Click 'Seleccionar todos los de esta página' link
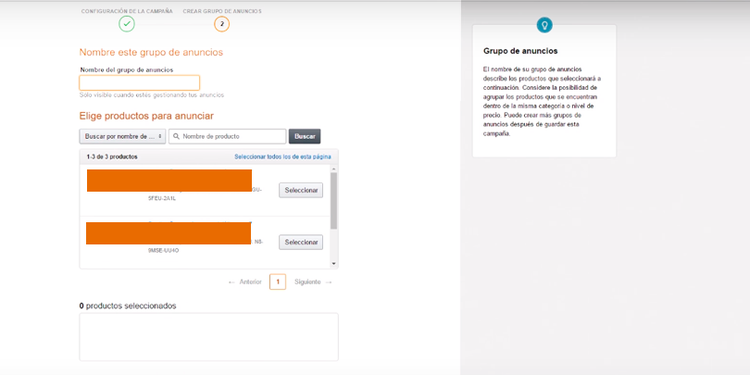The image size is (750, 375). click(x=282, y=156)
